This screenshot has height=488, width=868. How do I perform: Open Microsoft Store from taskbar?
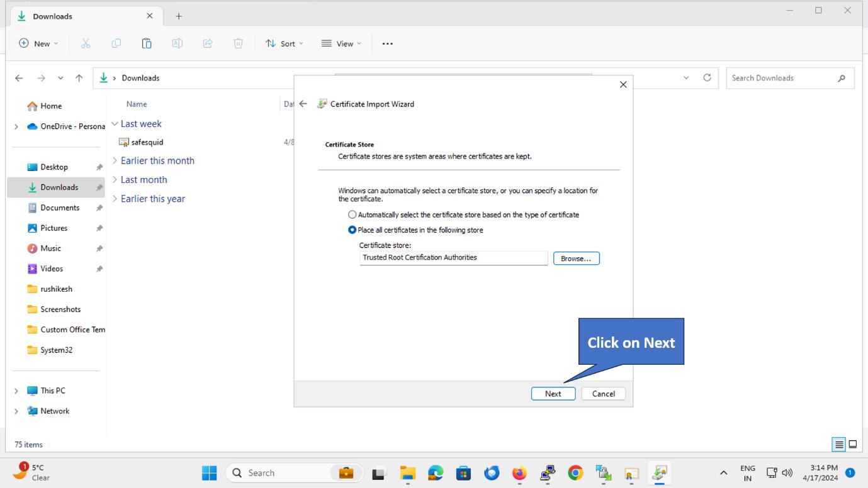tap(464, 473)
